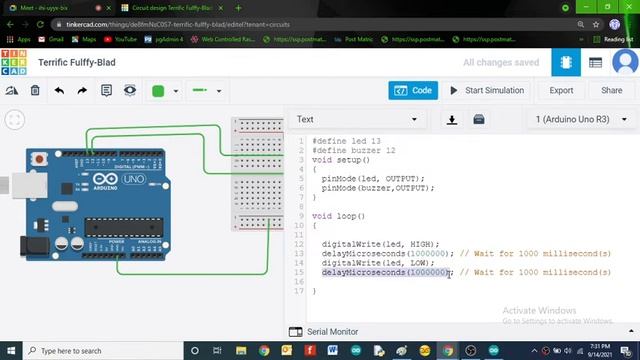The height and width of the screenshot is (360, 640).
Task: Start Simulation
Action: click(487, 90)
